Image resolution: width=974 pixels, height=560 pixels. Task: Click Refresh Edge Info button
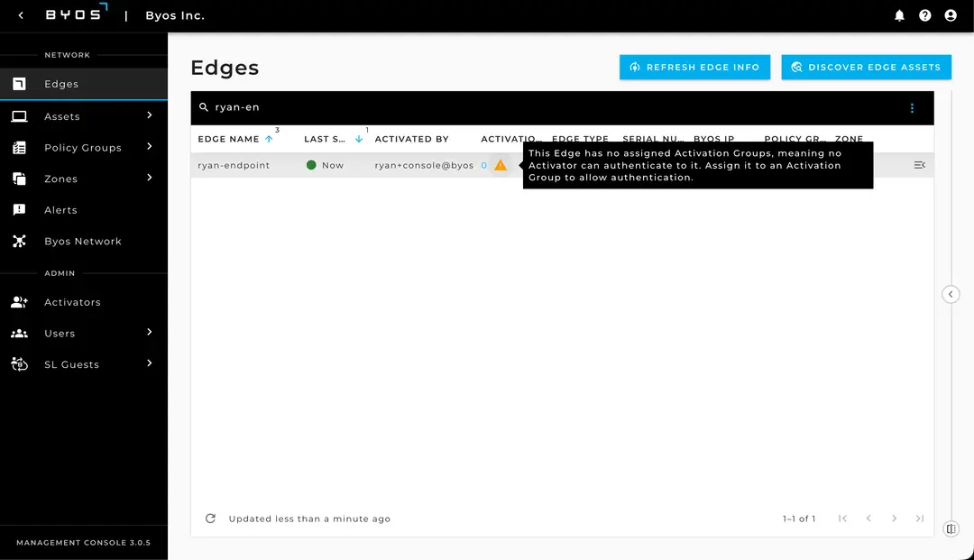click(694, 67)
